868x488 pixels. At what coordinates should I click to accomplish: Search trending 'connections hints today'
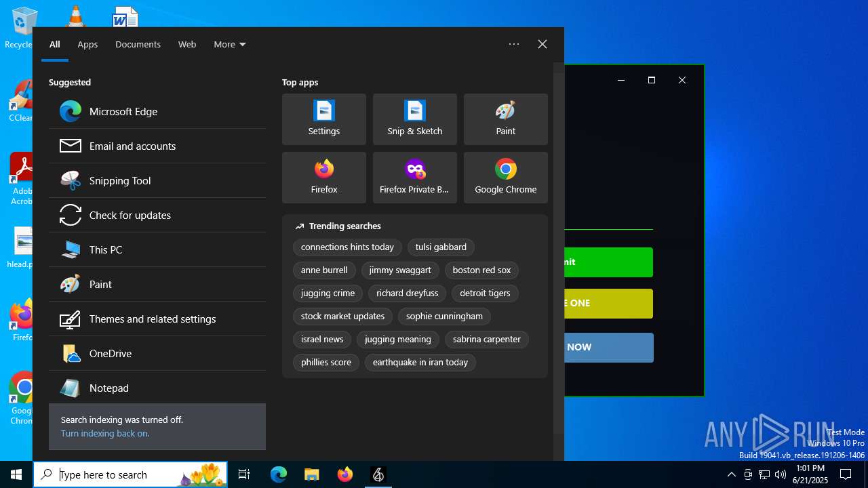coord(347,247)
